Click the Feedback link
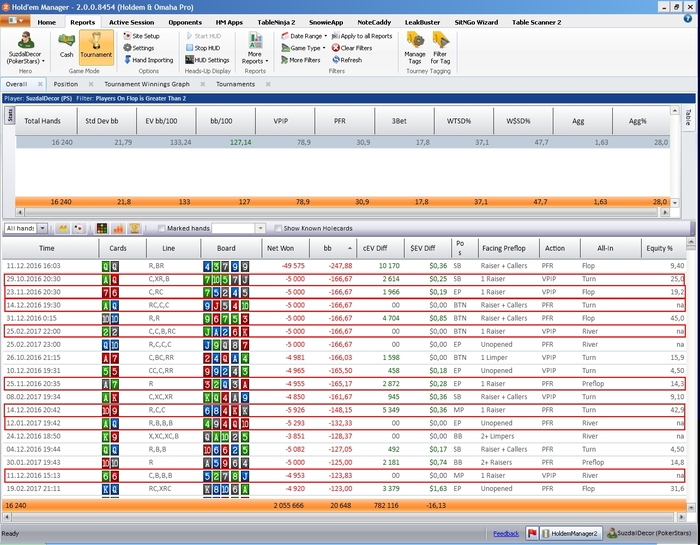Viewport: 700px width, 545px height. [x=506, y=533]
